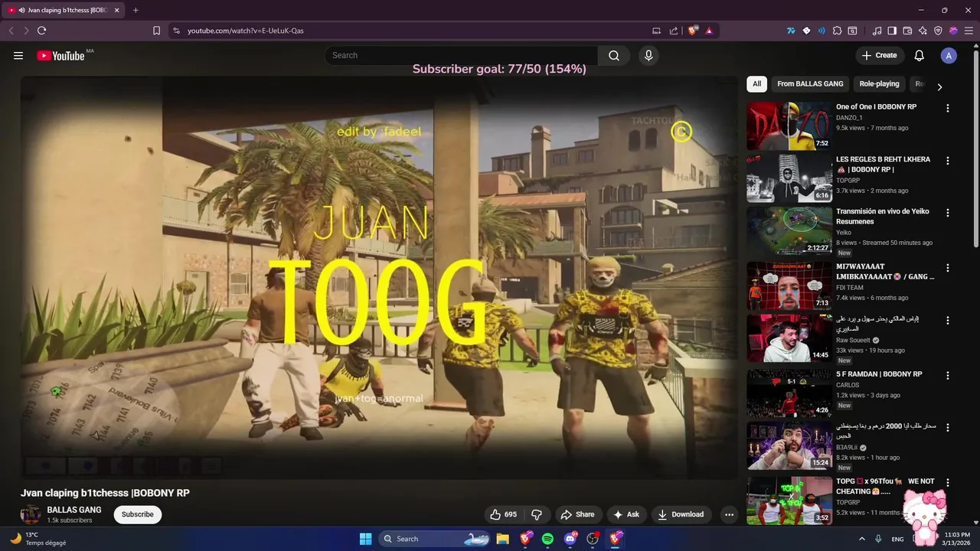Open Leo AI sparkle icon
The height and width of the screenshot is (551, 980).
point(923,31)
